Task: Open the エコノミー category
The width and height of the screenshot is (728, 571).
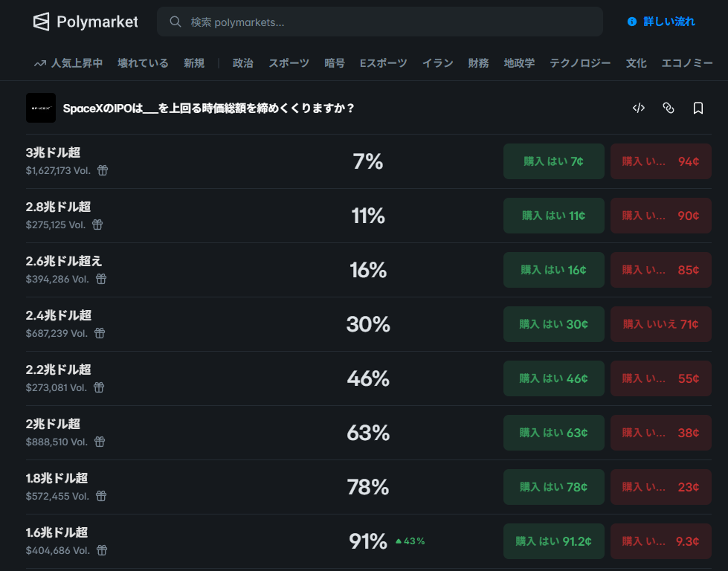Action: pyautogui.click(x=686, y=63)
